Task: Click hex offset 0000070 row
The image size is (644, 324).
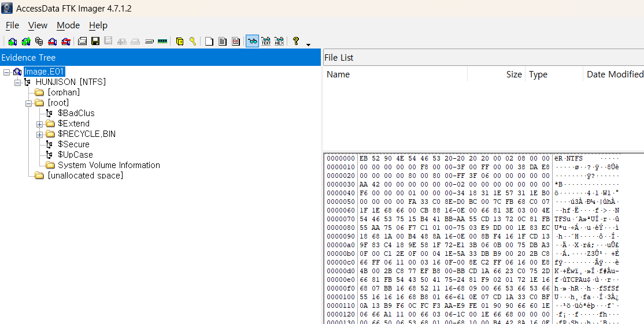Action: [472, 218]
